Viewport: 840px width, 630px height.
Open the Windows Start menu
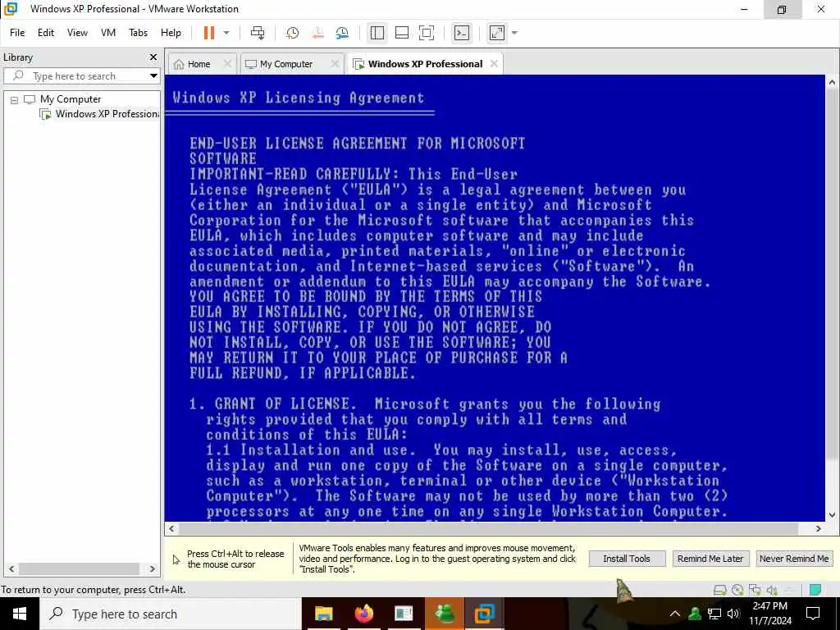click(x=20, y=614)
